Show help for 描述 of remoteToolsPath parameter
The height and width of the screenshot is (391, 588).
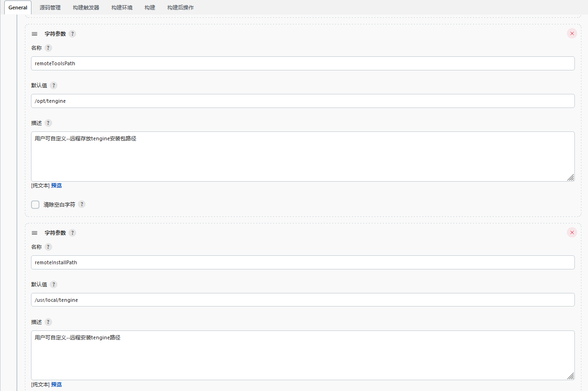pos(48,123)
